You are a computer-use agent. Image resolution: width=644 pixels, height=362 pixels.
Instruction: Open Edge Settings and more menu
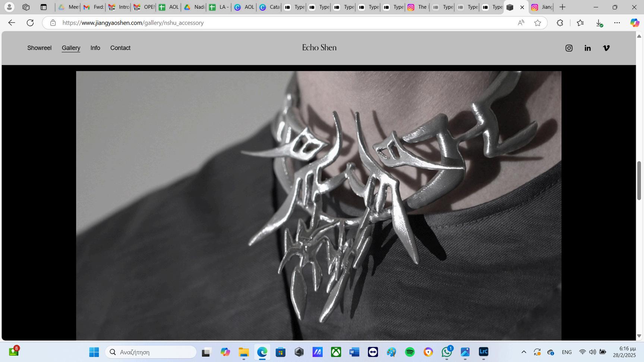click(x=617, y=23)
